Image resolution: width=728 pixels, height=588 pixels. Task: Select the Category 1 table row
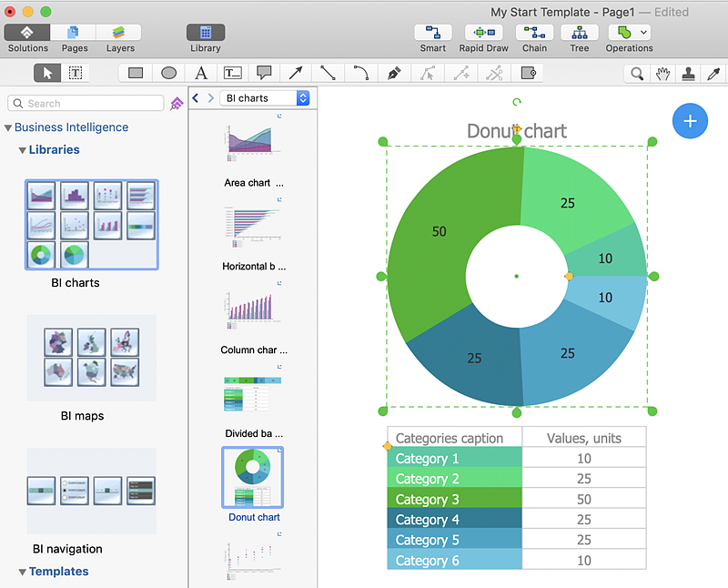tap(516, 458)
